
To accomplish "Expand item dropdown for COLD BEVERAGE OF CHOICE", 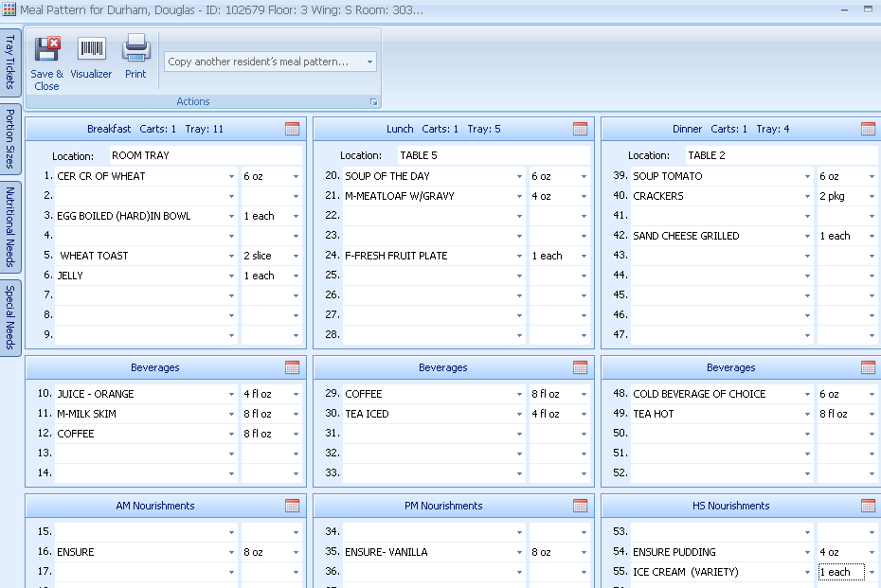I will point(807,394).
